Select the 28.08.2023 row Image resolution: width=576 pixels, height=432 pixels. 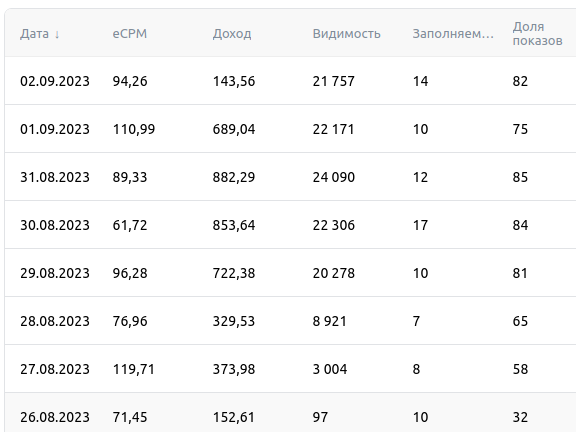point(290,321)
